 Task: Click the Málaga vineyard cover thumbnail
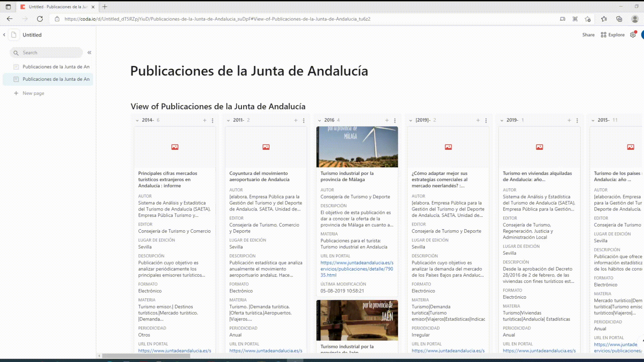click(357, 146)
